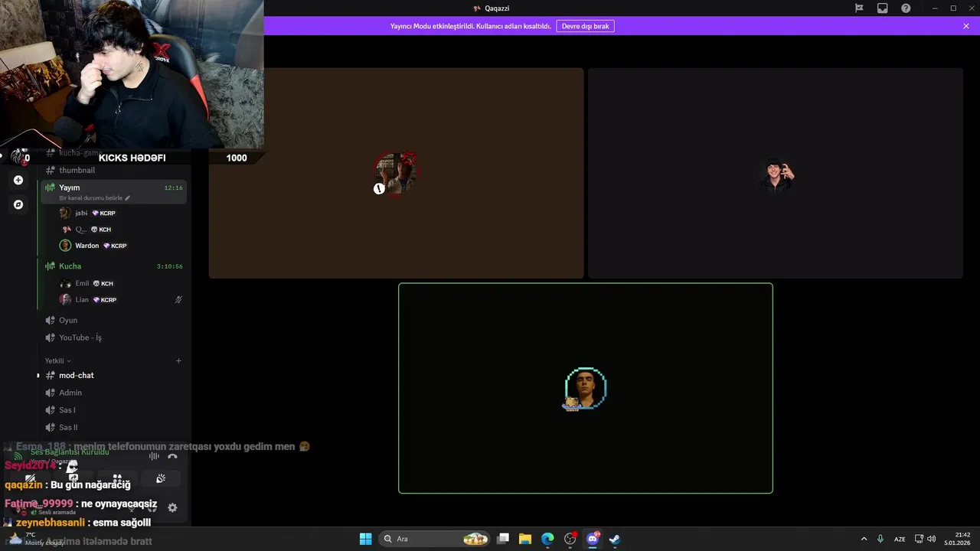Add a server with the plus icon
Screen dimensions: 980x551
[x=18, y=181]
